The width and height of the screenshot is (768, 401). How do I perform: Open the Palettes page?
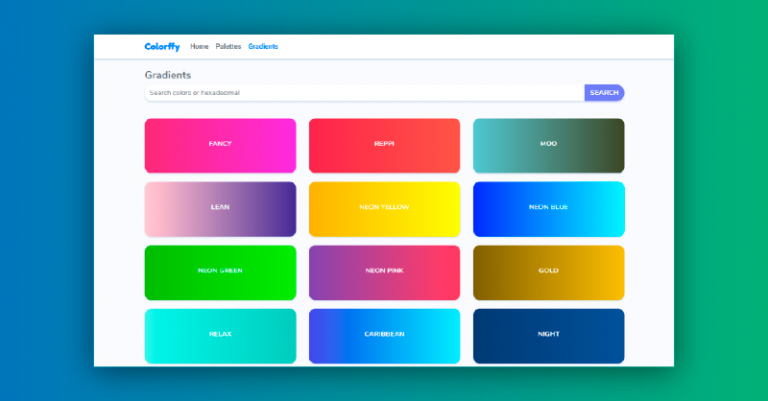point(228,47)
